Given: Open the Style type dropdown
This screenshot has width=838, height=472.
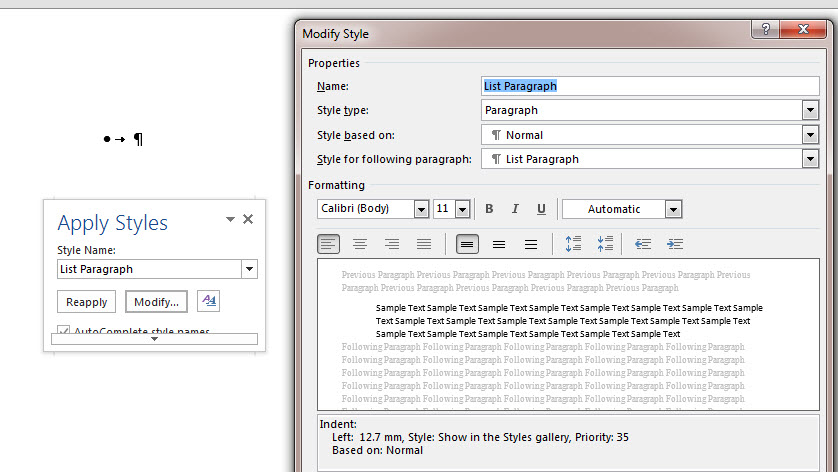Looking at the screenshot, I should (810, 110).
